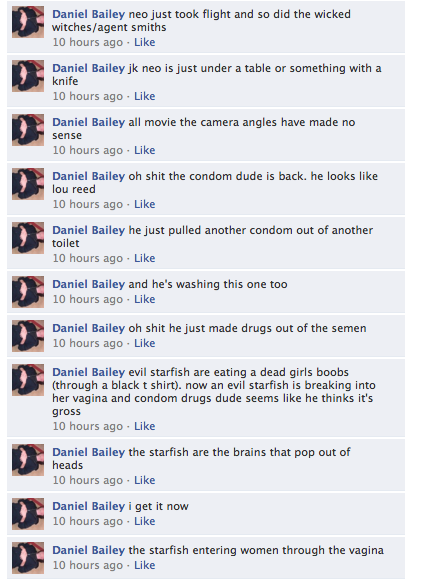Like the 'camera angles have made no sense' comment
The height and width of the screenshot is (580, 436).
click(x=144, y=150)
